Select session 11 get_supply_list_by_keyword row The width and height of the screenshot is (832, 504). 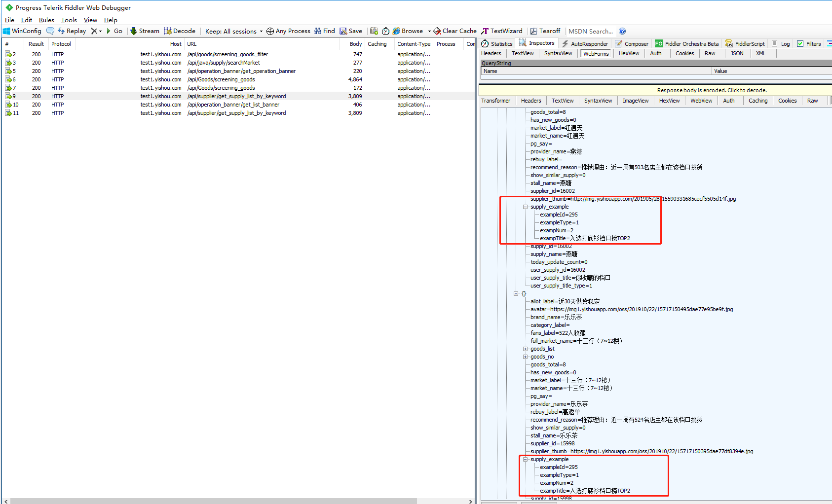pos(238,113)
